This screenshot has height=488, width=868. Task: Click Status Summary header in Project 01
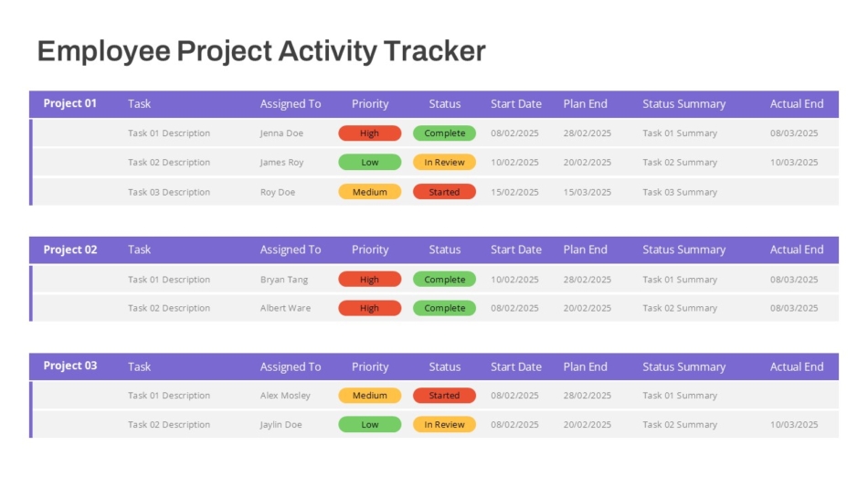click(683, 103)
